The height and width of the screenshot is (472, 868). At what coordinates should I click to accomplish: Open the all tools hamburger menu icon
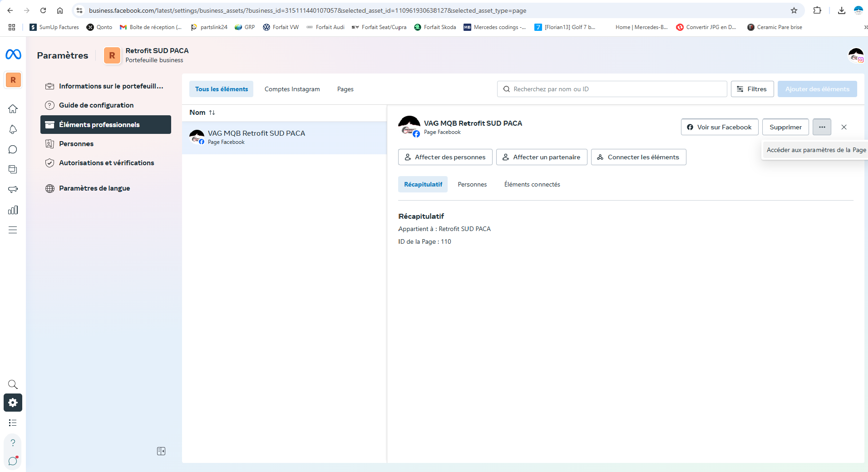13,230
